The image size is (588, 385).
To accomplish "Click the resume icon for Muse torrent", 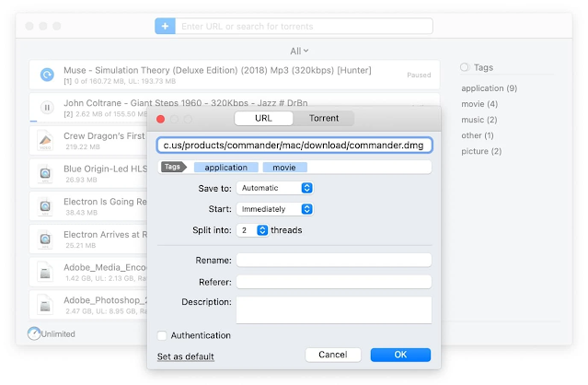I will click(47, 75).
